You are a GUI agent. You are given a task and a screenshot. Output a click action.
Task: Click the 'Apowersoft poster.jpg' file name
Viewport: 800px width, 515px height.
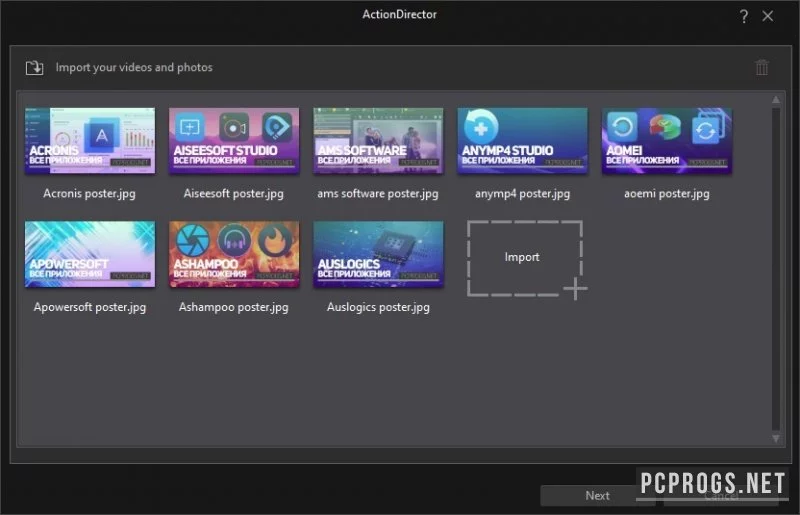coord(90,307)
